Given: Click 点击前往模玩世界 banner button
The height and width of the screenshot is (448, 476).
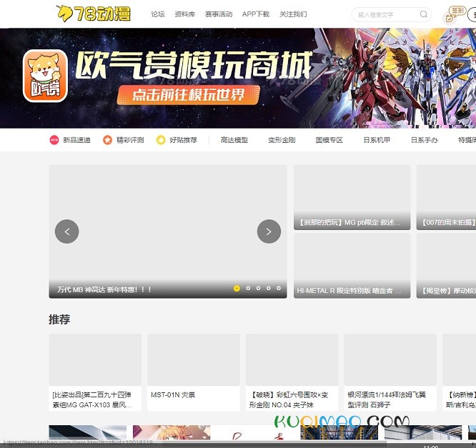Looking at the screenshot, I should pyautogui.click(x=189, y=95).
